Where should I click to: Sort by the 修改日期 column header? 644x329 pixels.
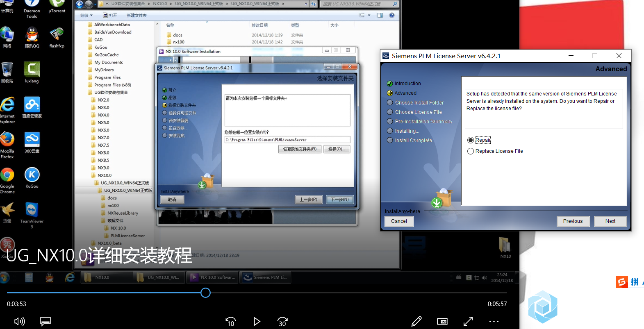tap(260, 25)
